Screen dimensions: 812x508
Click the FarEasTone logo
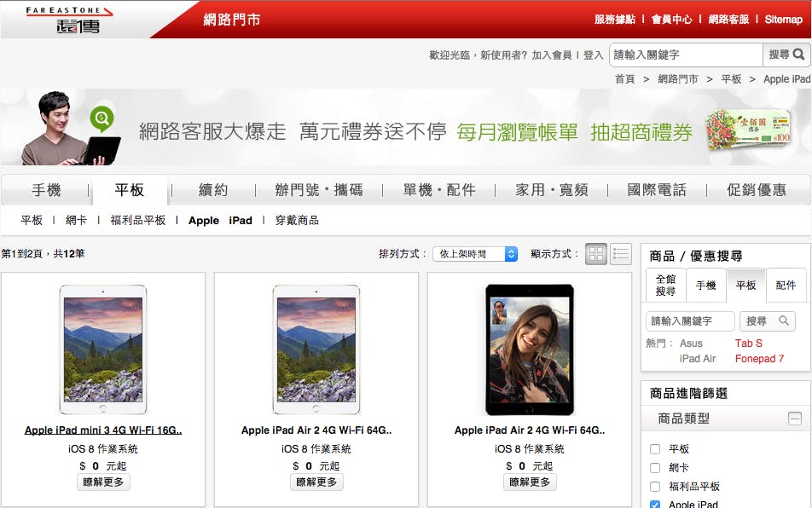coord(69,20)
